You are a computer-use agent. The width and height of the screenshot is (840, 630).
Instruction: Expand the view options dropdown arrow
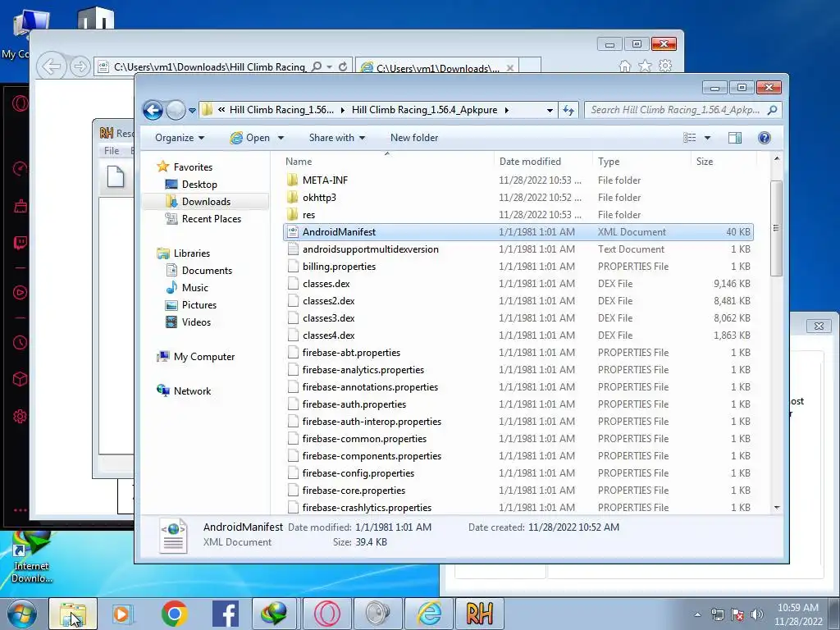[x=707, y=138]
